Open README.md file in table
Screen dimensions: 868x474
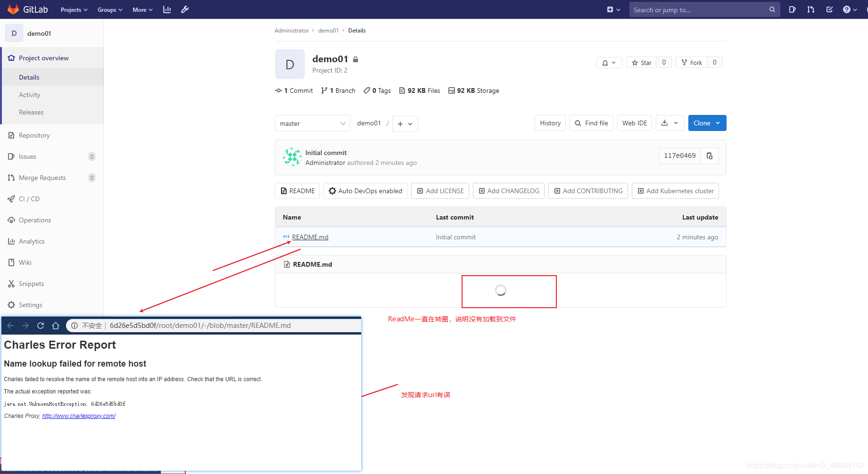point(310,237)
